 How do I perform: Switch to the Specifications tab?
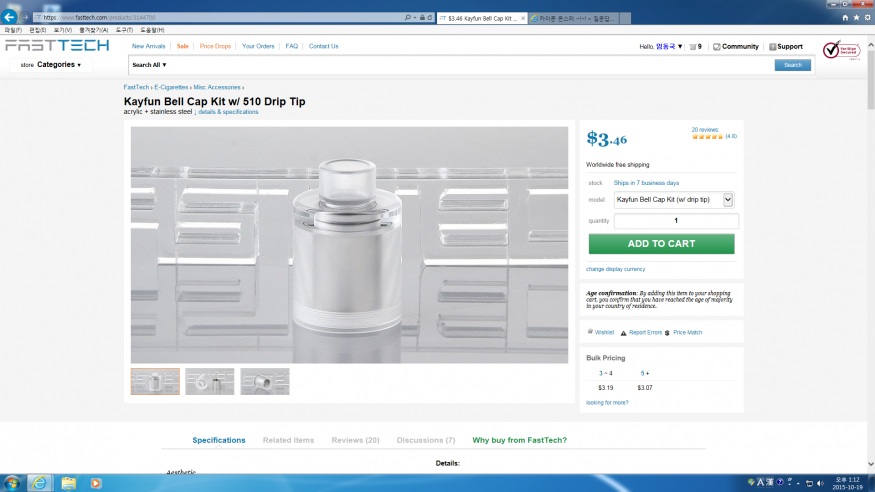click(x=219, y=440)
